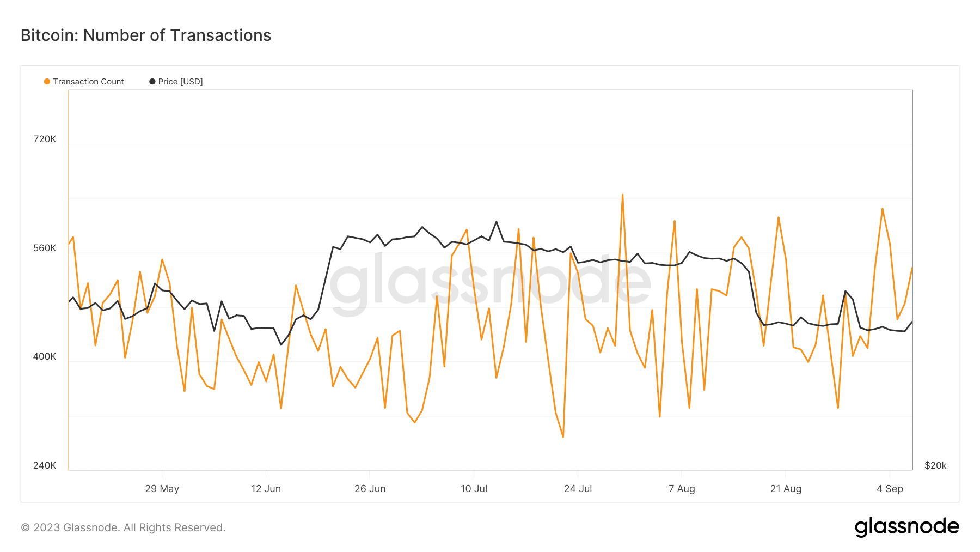Select the 10 Jul date label
The image size is (980, 552).
coord(474,489)
